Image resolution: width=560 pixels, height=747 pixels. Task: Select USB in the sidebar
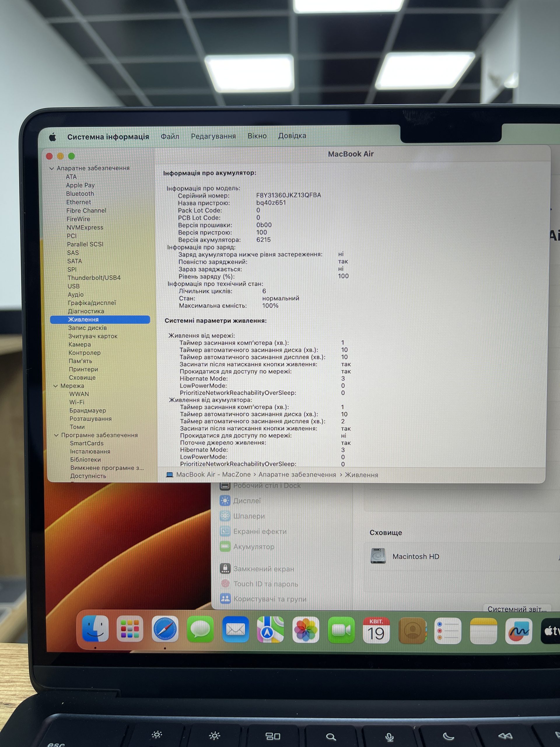(73, 286)
